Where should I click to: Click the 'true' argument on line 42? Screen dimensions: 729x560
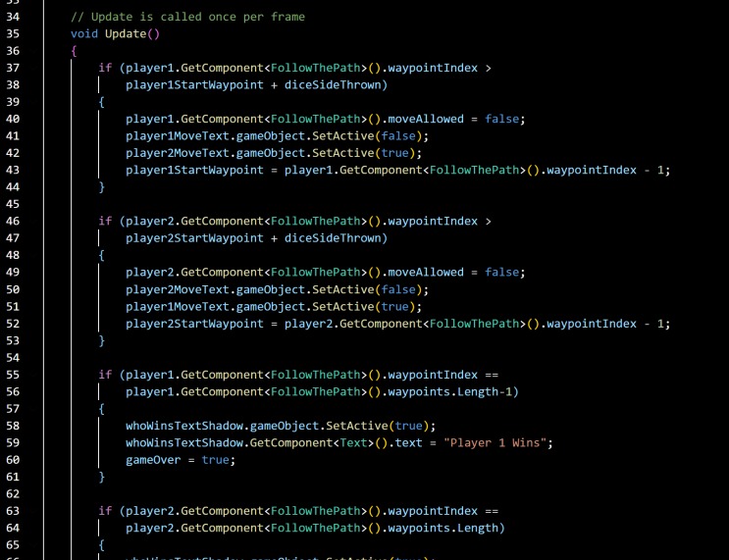pyautogui.click(x=394, y=153)
